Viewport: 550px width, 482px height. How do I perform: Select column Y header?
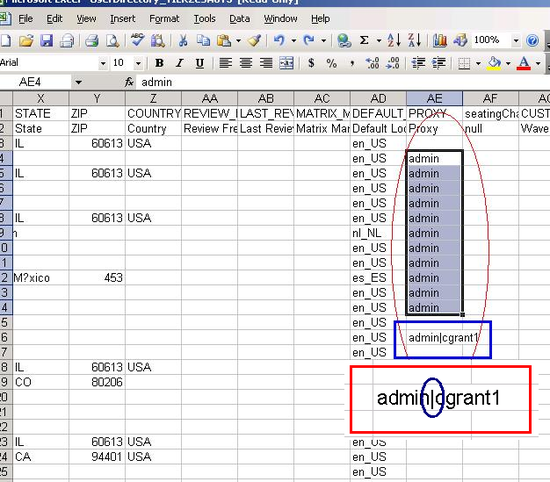pyautogui.click(x=97, y=99)
